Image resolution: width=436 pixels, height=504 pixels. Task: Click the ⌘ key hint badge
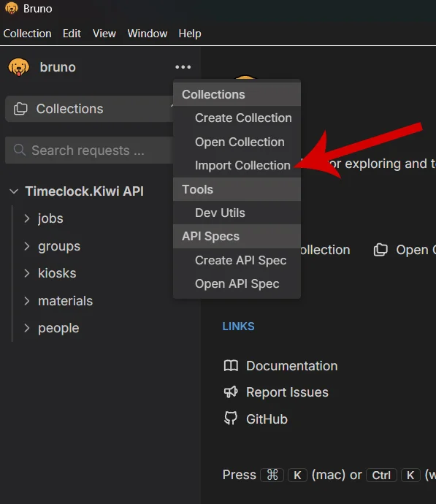[x=272, y=475]
